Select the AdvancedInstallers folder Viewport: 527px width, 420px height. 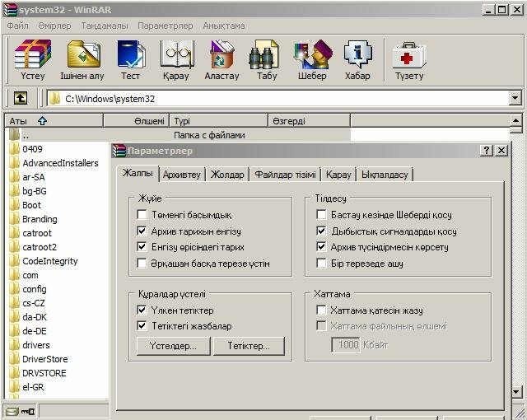pos(54,163)
